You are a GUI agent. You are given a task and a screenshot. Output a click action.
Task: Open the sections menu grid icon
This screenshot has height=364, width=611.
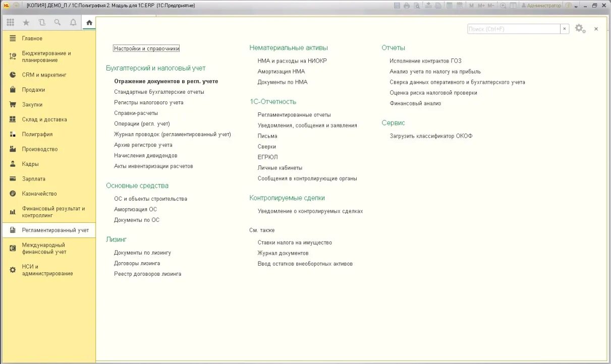click(x=10, y=23)
